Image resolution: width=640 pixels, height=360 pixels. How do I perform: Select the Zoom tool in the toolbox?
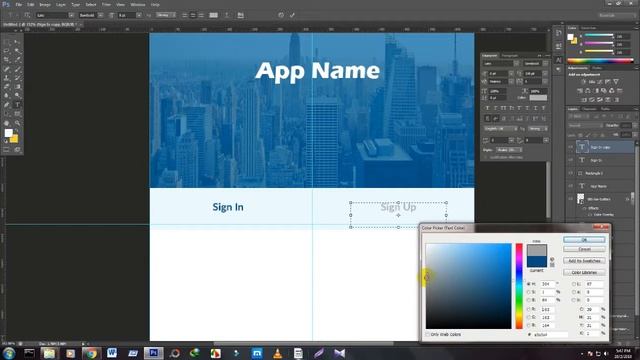pyautogui.click(x=17, y=123)
